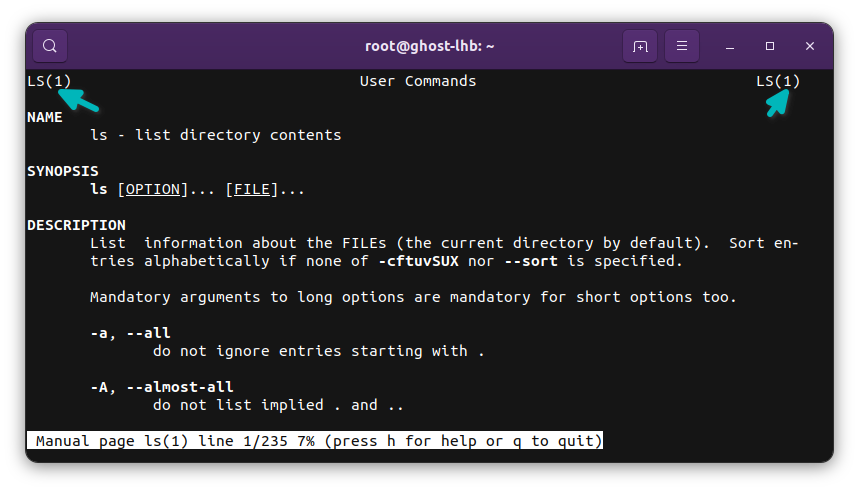Screen dimensions: 859x491
Task: Click the bold --sort text
Action: click(531, 261)
